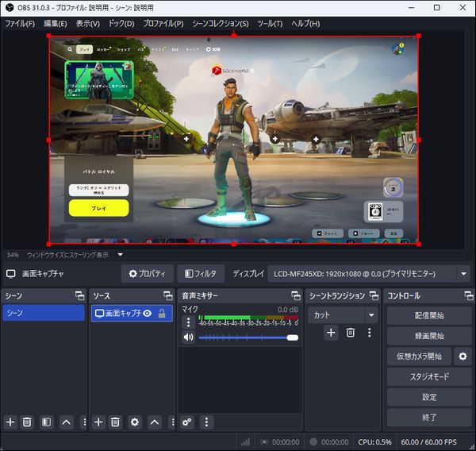Screen dimensions: 476x451
Task: Click 画面キャプチャ monitor icon in source list
Action: click(100, 314)
